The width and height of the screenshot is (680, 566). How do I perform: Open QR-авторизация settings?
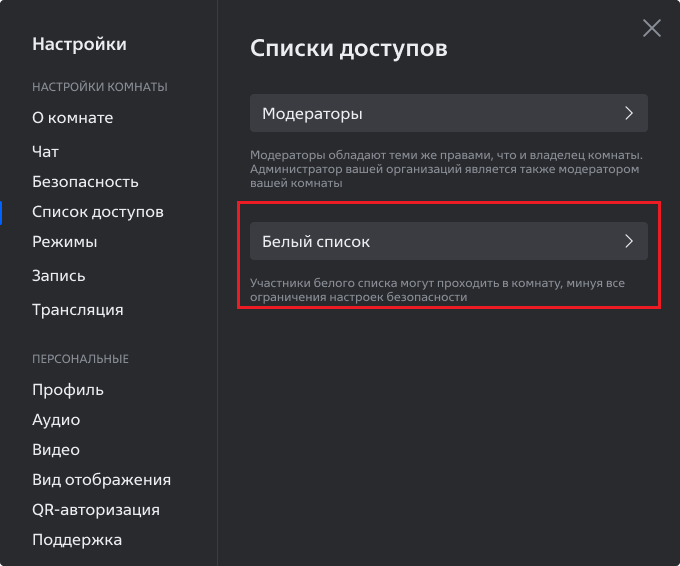[x=96, y=510]
